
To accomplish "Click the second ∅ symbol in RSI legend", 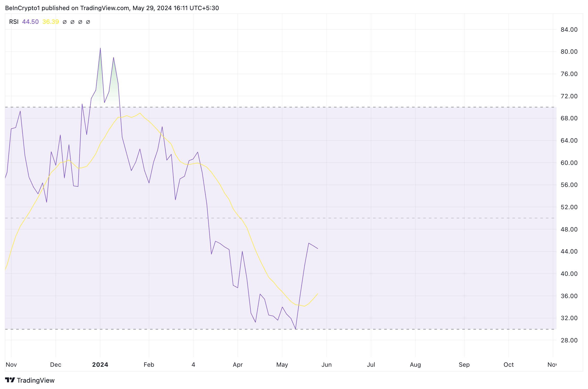I will click(x=72, y=22).
